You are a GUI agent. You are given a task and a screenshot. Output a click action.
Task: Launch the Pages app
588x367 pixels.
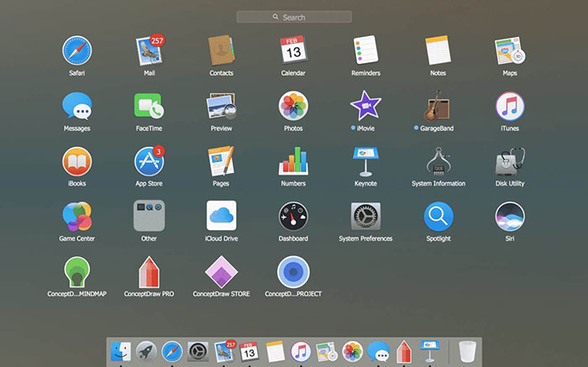[x=221, y=161]
